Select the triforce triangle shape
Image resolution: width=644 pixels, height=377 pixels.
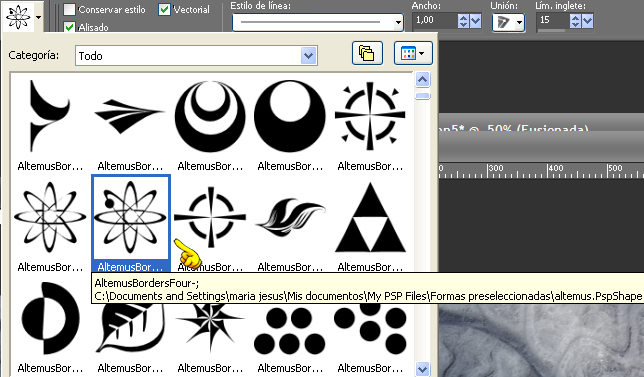pyautogui.click(x=370, y=217)
